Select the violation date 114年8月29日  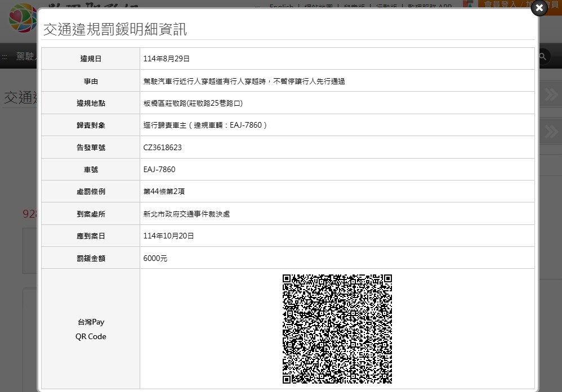point(166,58)
